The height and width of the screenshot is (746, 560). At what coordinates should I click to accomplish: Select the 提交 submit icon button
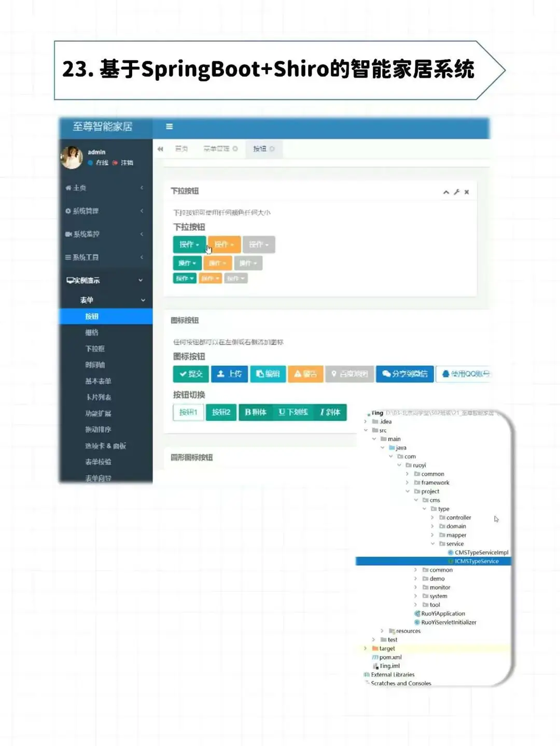click(190, 374)
